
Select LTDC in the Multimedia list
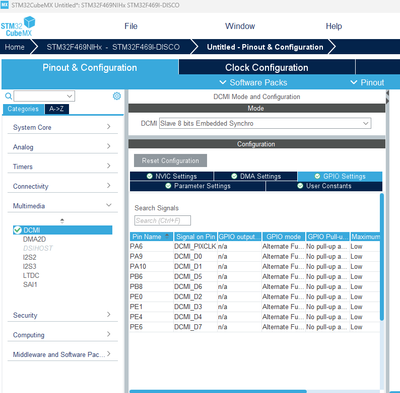[x=31, y=275]
